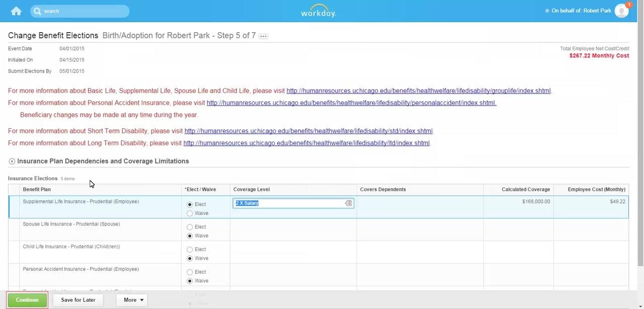Select Waive for Supplemental Life Insurance
This screenshot has height=309, width=644.
190,213
